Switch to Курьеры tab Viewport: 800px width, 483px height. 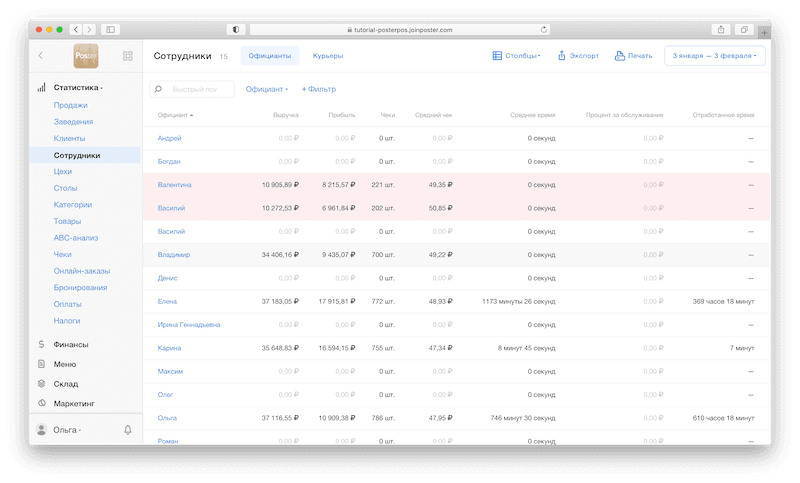tap(328, 56)
